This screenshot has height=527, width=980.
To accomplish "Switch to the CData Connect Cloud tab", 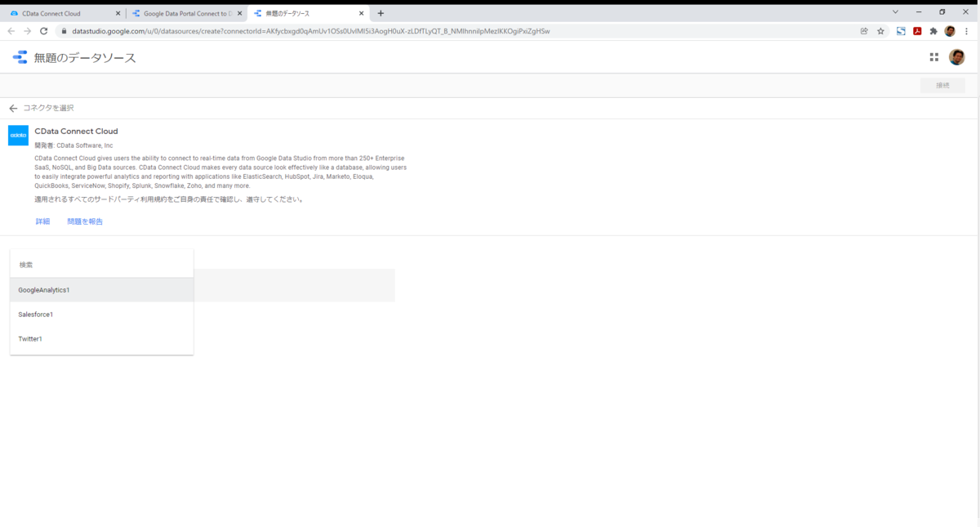I will 65,13.
